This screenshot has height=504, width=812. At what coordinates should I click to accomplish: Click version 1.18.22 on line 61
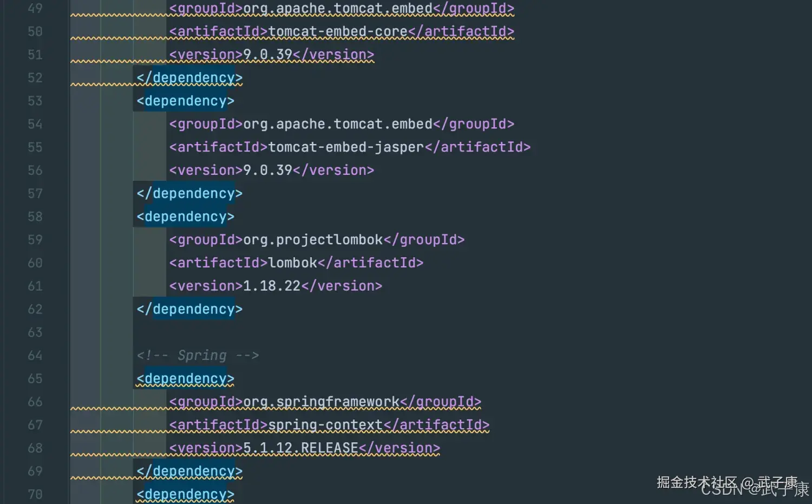click(x=276, y=286)
